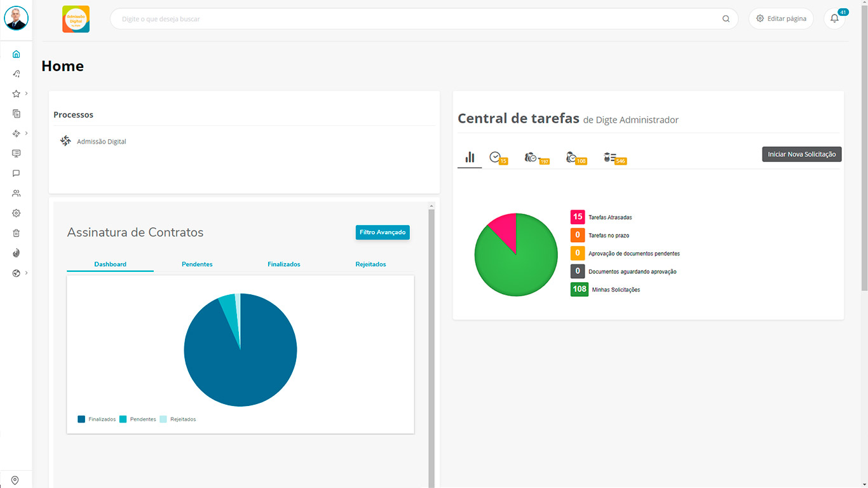Open the task tab with badge 15
Viewport: 868px width, 488px height.
pyautogui.click(x=497, y=158)
